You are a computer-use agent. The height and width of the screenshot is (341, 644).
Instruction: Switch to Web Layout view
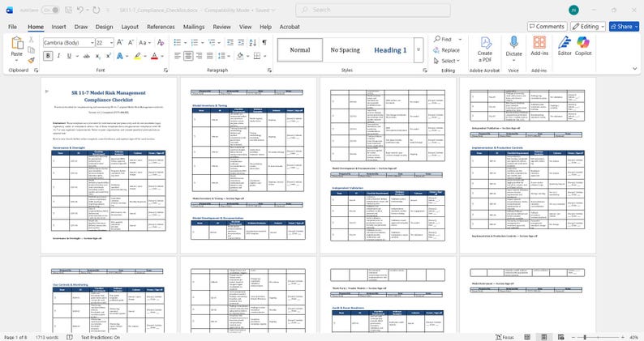coord(560,337)
